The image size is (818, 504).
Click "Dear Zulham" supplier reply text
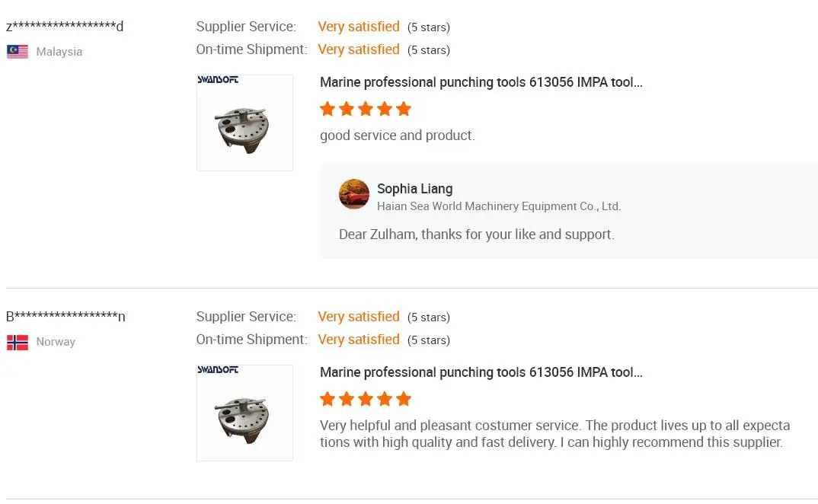(476, 234)
